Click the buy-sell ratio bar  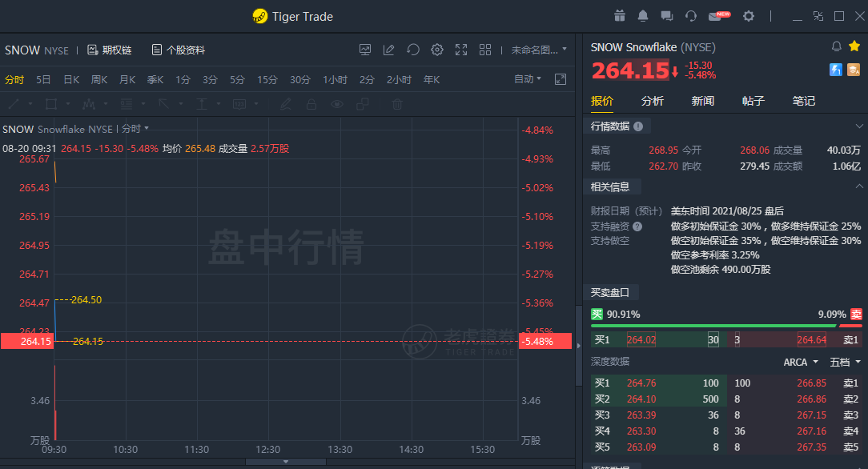tap(726, 326)
